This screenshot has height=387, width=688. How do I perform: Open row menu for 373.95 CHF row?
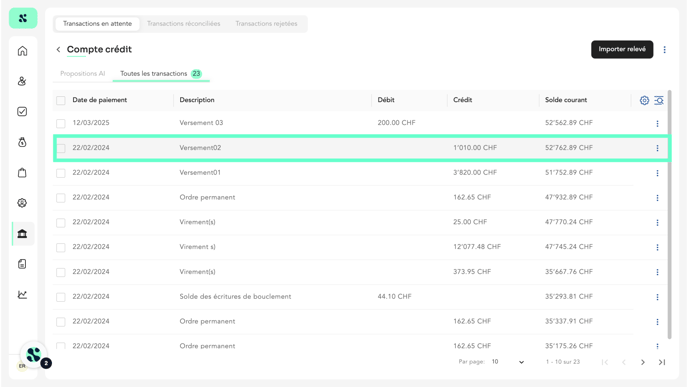pos(657,272)
